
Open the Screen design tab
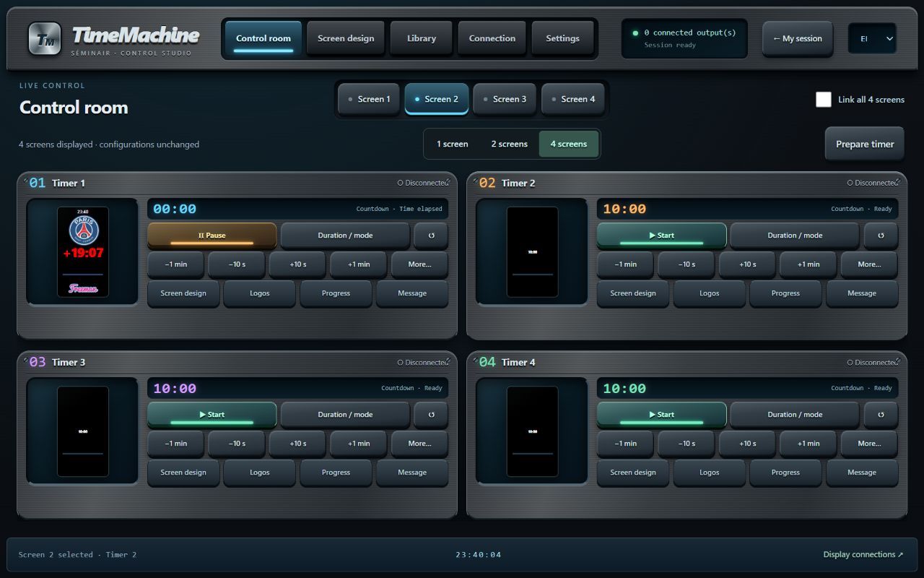[x=346, y=38]
